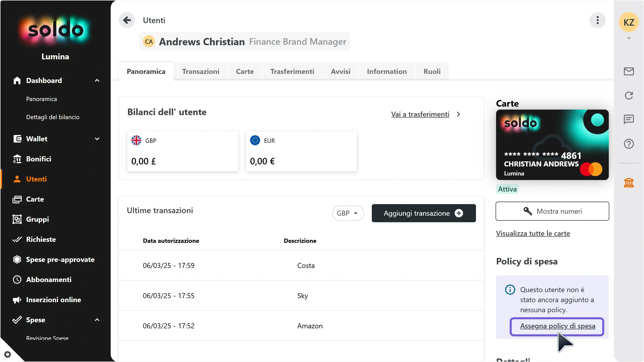Screen dimensions: 644x362
Task: Open the Bonifici sidebar item
Action: click(x=39, y=159)
